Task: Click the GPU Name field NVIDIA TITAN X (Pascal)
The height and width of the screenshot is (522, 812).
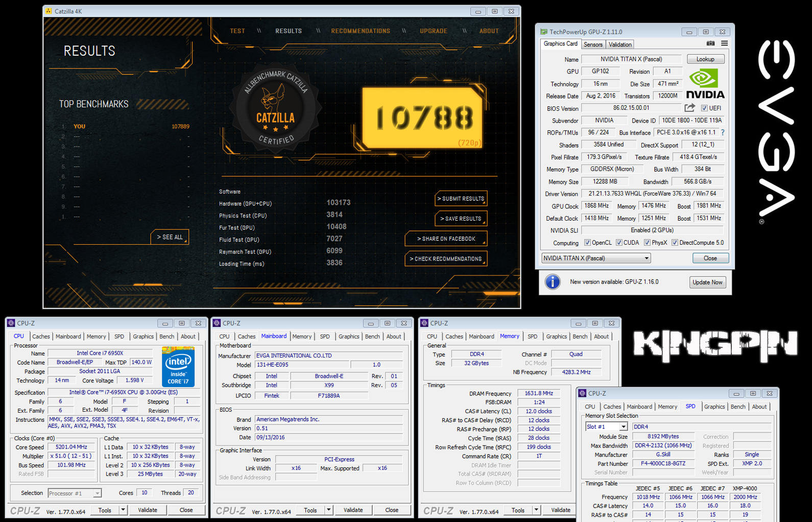Action: click(x=631, y=59)
